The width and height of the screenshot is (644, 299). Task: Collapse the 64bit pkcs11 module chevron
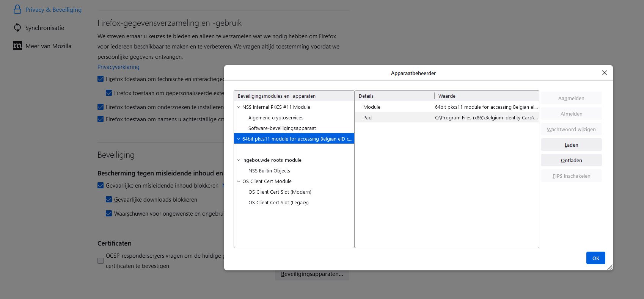pos(239,139)
